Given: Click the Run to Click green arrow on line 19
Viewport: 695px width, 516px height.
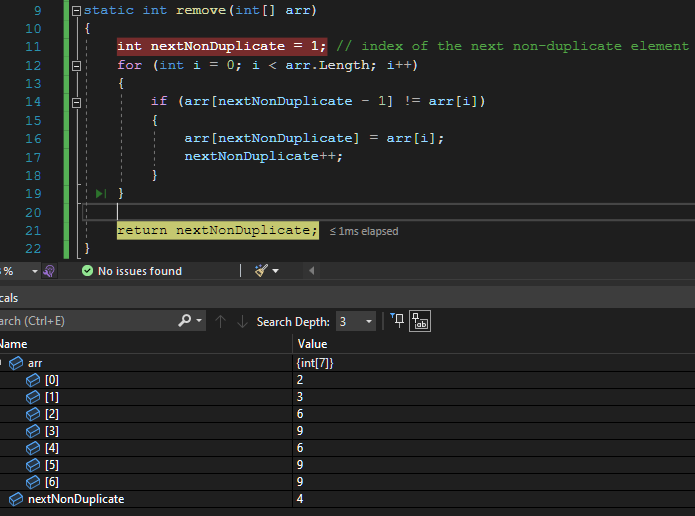Looking at the screenshot, I should point(100,193).
